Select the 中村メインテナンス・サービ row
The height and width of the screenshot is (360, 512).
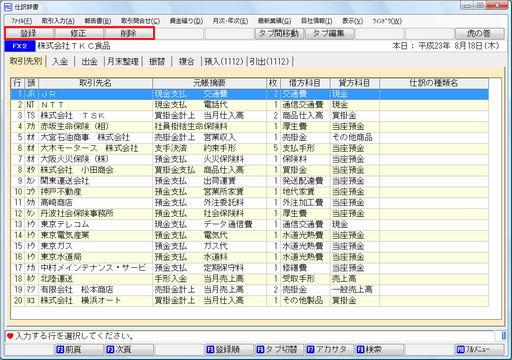250,268
